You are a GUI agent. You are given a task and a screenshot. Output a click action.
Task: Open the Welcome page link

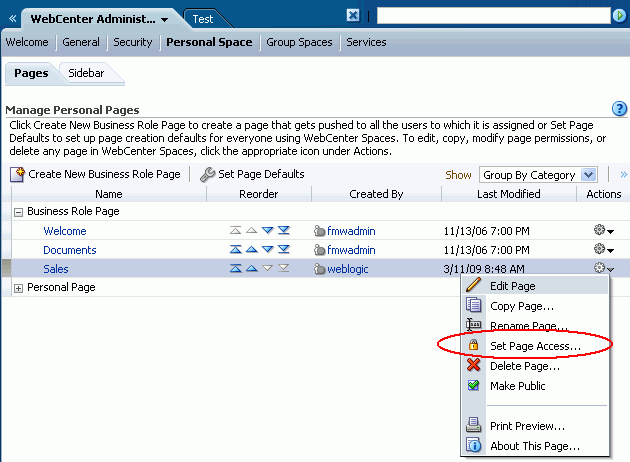tap(65, 231)
